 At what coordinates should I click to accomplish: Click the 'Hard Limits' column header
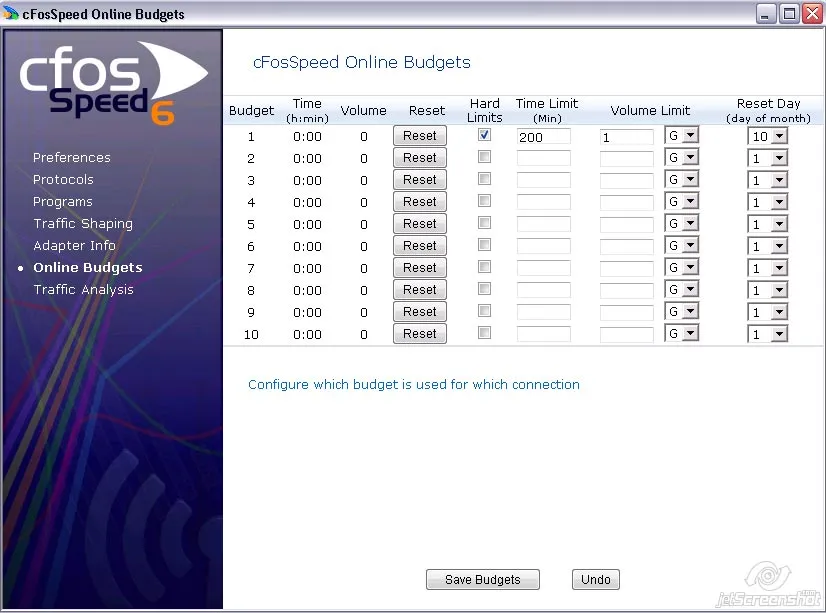485,111
